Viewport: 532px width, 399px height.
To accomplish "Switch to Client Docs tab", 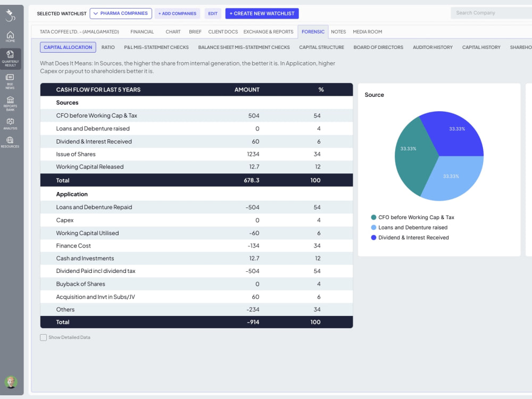I will pos(223,31).
